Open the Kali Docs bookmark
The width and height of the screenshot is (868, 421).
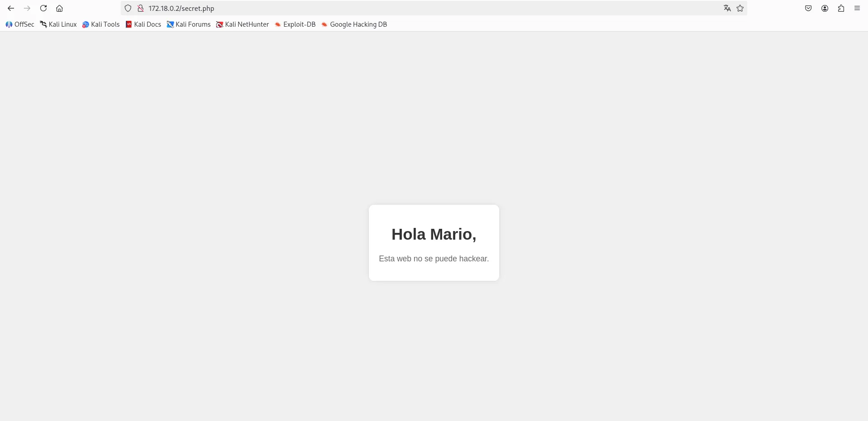point(143,24)
